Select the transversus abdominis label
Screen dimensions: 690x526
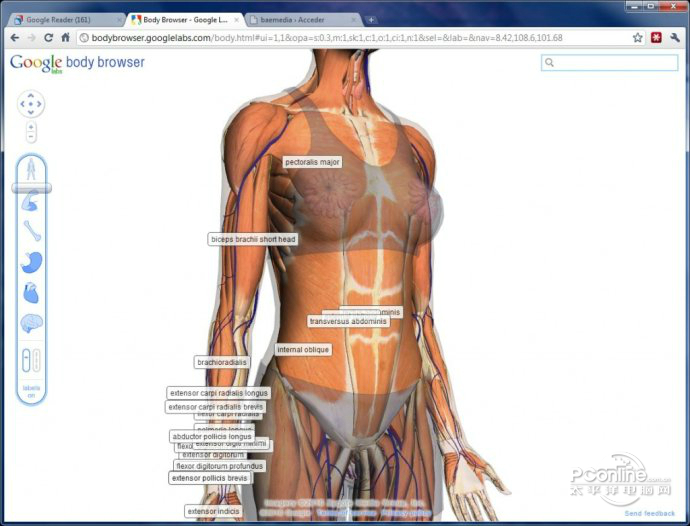[348, 321]
